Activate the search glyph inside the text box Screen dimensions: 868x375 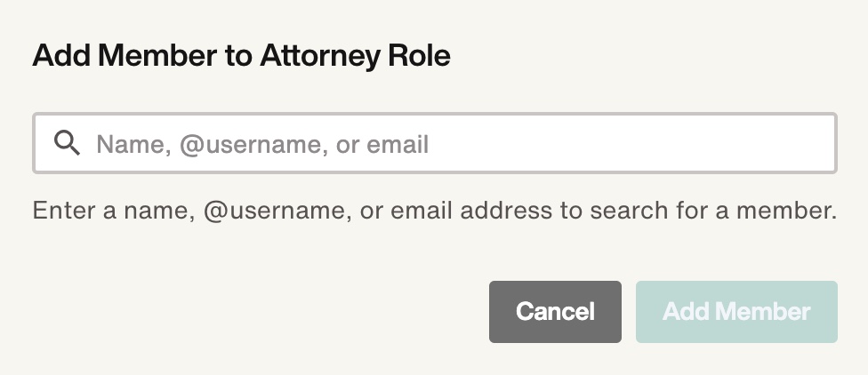click(67, 143)
